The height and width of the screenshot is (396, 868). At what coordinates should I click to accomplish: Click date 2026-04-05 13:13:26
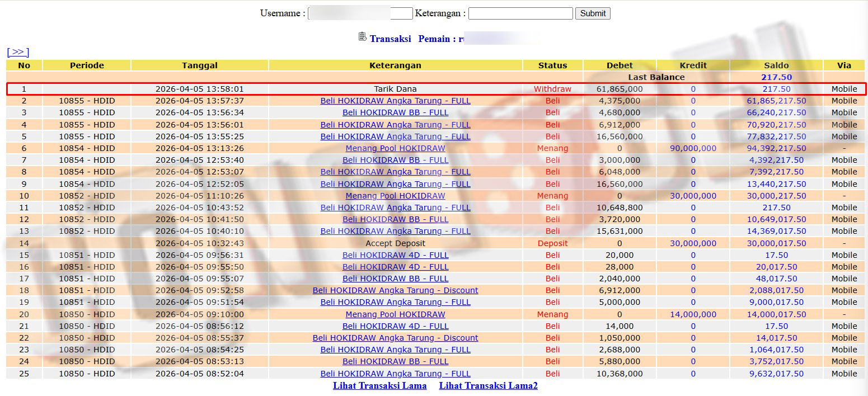(200, 148)
